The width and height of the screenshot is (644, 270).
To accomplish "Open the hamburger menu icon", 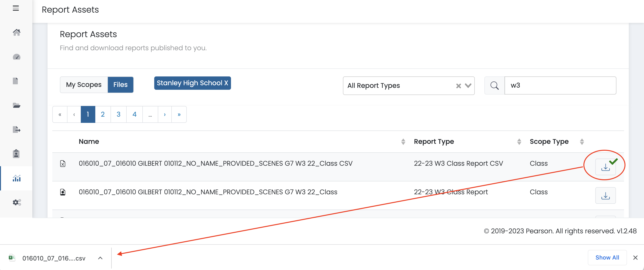I will click(x=16, y=8).
